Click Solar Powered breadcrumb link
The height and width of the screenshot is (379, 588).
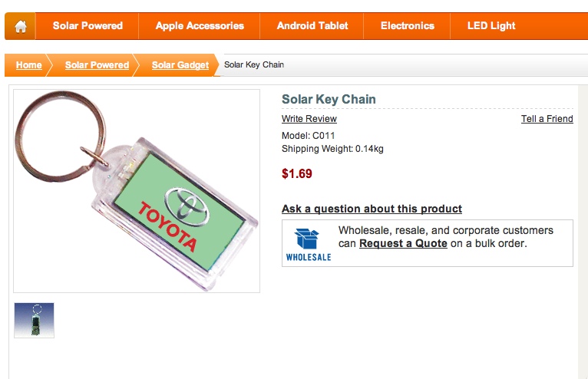pos(97,65)
